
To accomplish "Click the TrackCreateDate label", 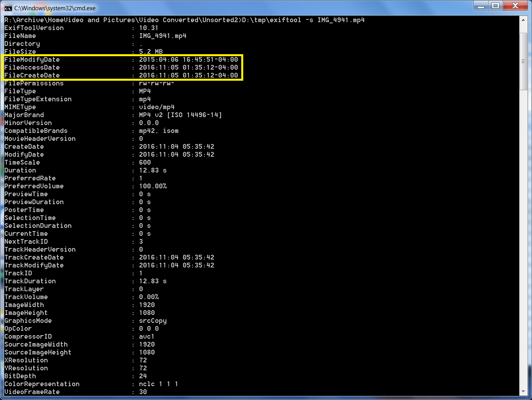I will (x=34, y=258).
